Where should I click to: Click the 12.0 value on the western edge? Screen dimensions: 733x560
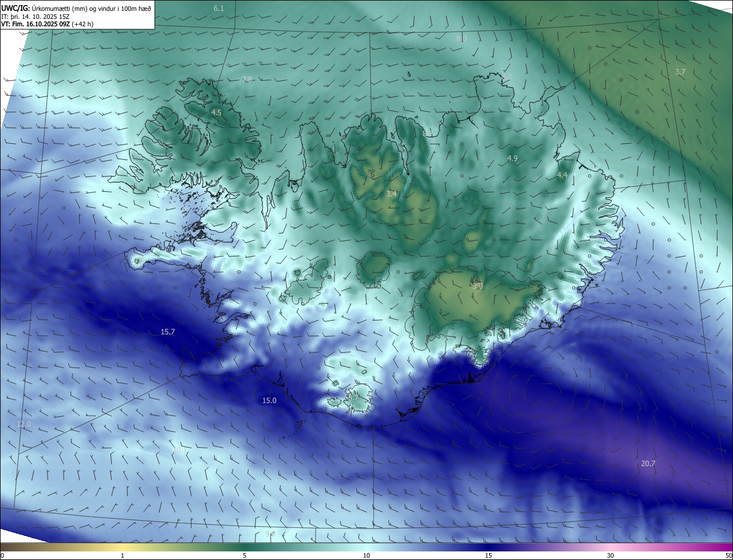24,424
